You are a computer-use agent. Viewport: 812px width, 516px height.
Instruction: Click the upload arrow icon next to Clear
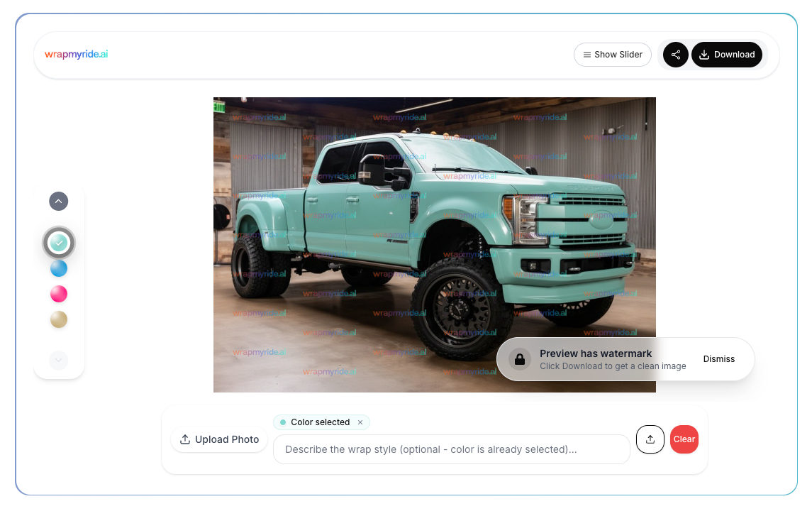click(x=650, y=439)
